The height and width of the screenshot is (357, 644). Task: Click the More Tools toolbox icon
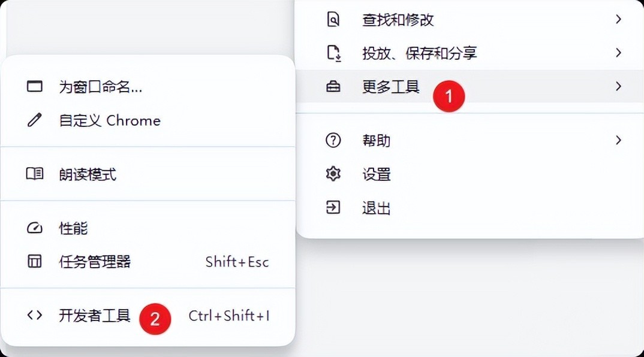pos(333,87)
